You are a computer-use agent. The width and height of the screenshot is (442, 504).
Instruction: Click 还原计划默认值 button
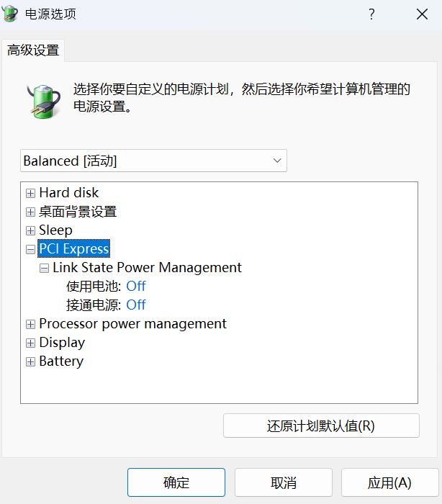pyautogui.click(x=321, y=426)
